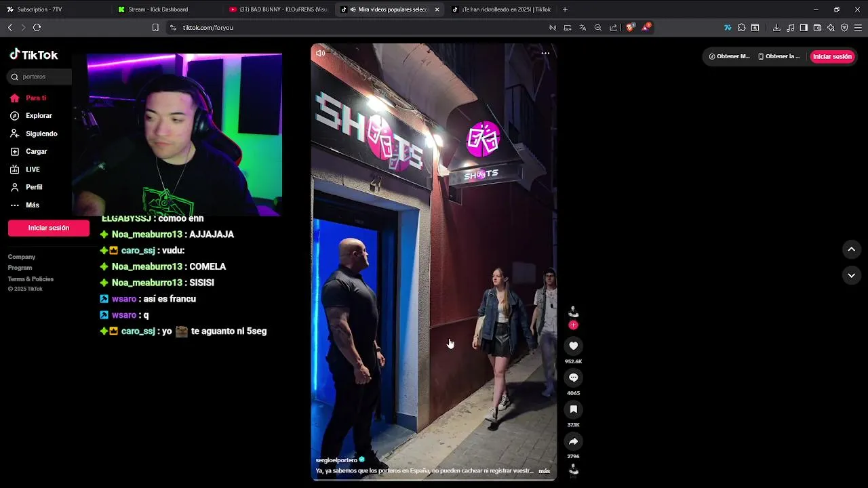Click the sidebar Iniciar sesión button
The image size is (868, 488).
tap(49, 228)
